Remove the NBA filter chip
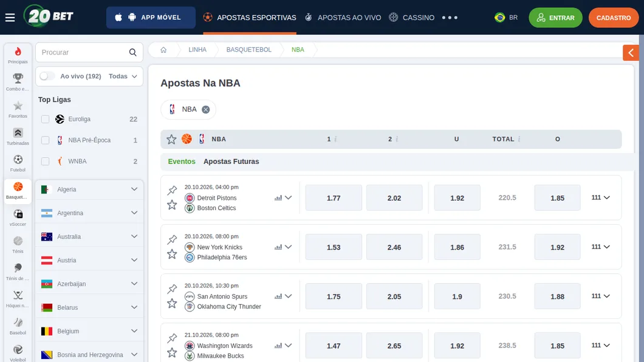 point(206,109)
